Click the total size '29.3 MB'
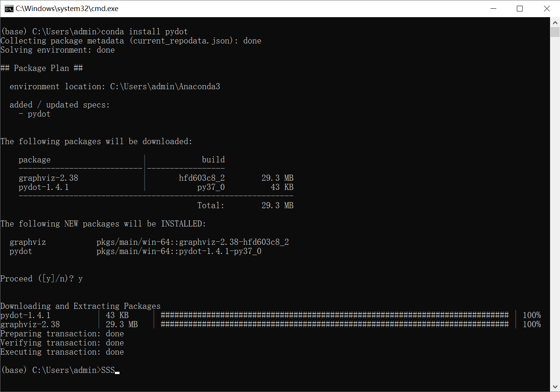The height and width of the screenshot is (392, 560). 278,206
